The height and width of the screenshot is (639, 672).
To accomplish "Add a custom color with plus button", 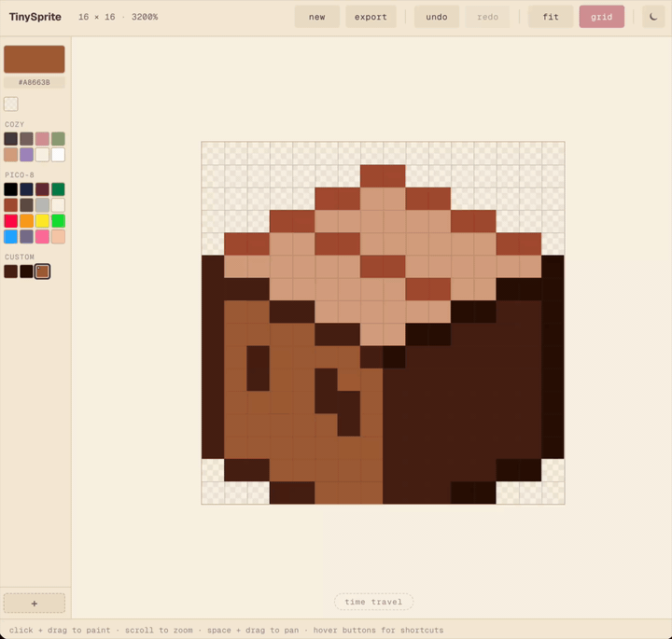I will click(35, 603).
